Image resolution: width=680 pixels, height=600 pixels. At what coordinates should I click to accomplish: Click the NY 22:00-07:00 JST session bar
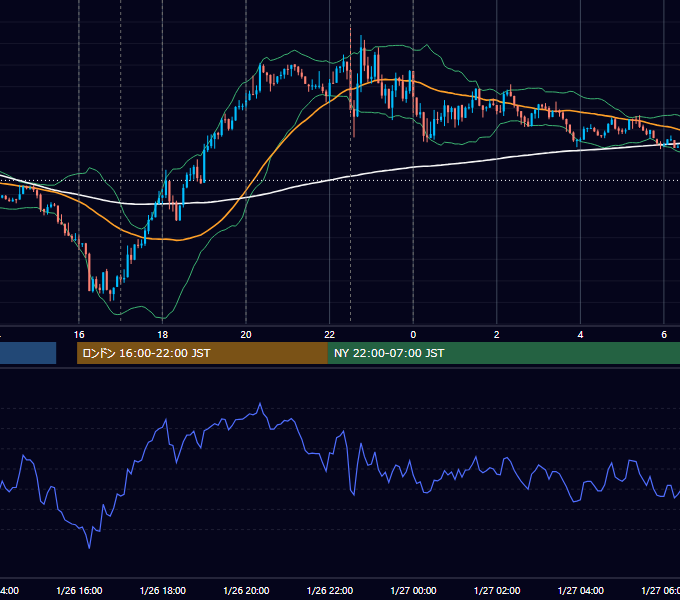click(x=503, y=353)
